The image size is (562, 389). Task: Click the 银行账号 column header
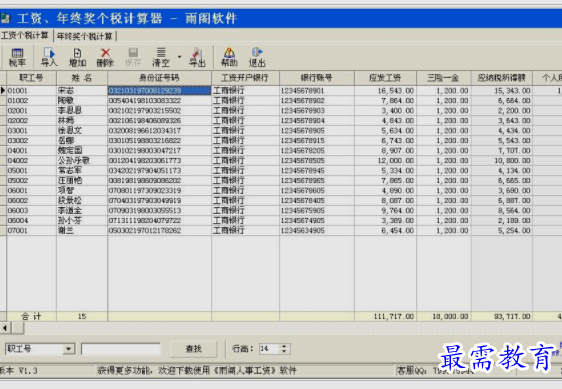[317, 78]
